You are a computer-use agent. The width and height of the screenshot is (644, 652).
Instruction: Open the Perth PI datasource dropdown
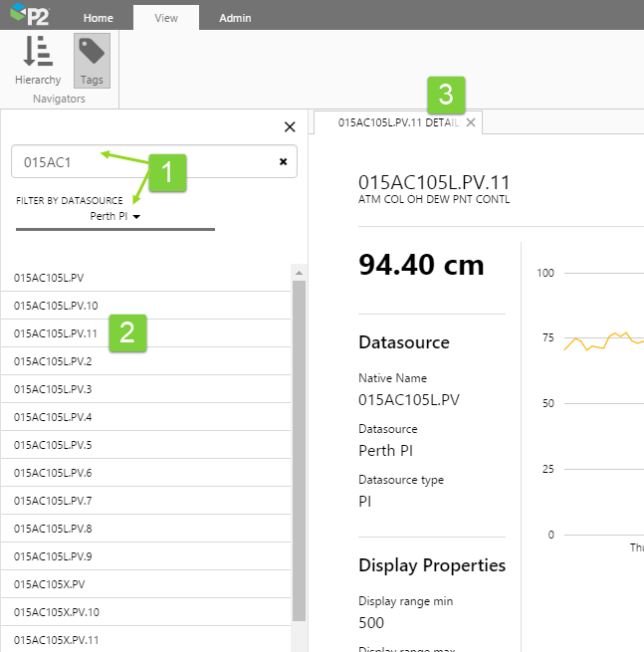pos(115,216)
